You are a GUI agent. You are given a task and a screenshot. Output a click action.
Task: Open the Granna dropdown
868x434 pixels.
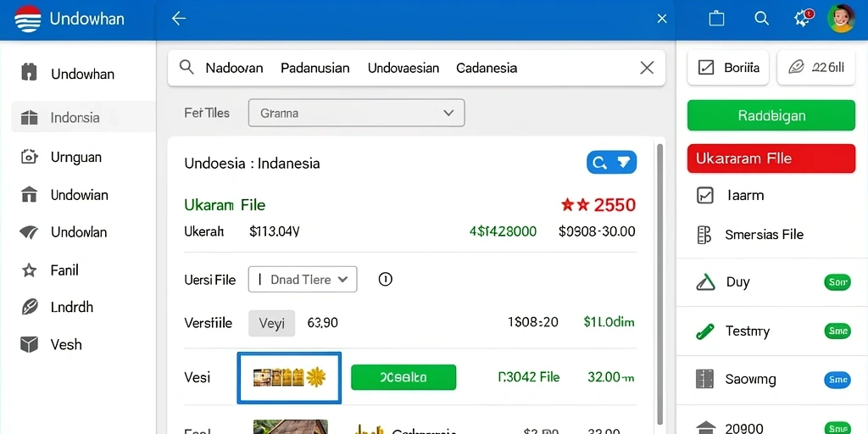[357, 113]
